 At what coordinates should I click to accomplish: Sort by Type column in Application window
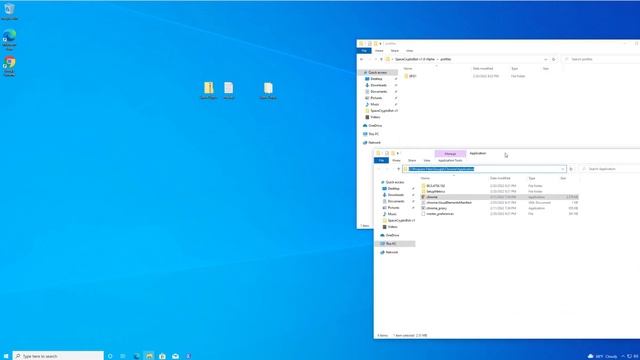point(532,178)
